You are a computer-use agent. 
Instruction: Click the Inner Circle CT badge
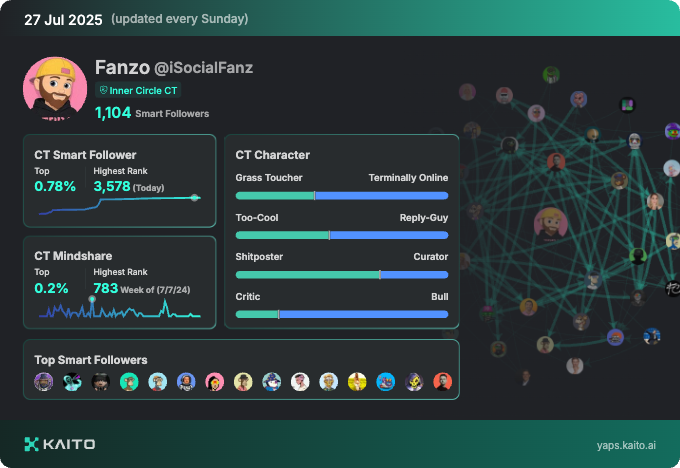(138, 90)
